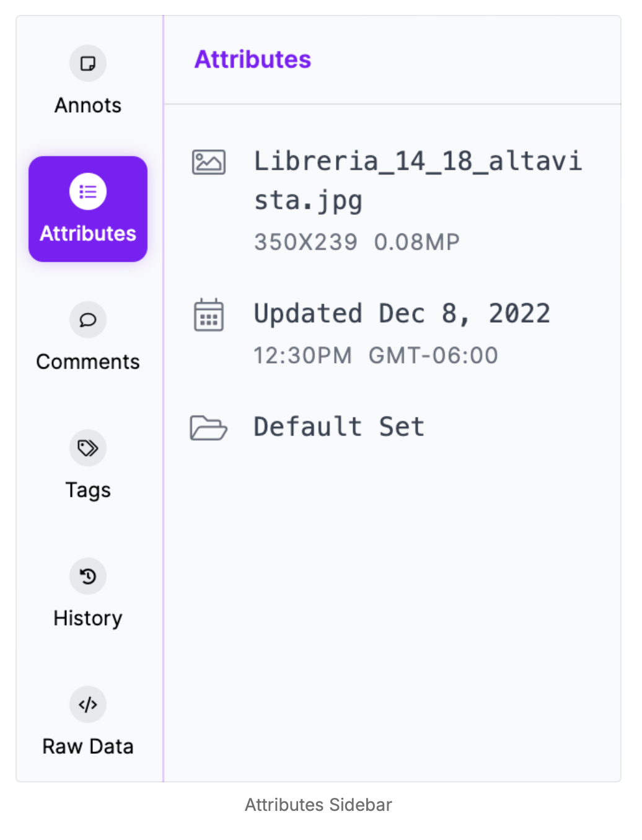
Task: Select the Tags sidebar entry
Action: point(87,489)
